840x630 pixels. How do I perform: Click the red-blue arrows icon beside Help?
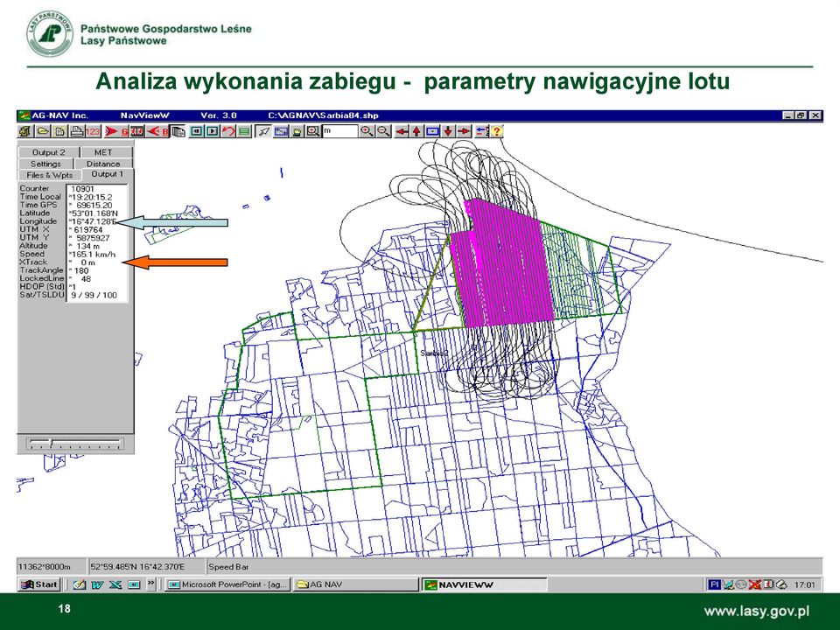pos(481,131)
